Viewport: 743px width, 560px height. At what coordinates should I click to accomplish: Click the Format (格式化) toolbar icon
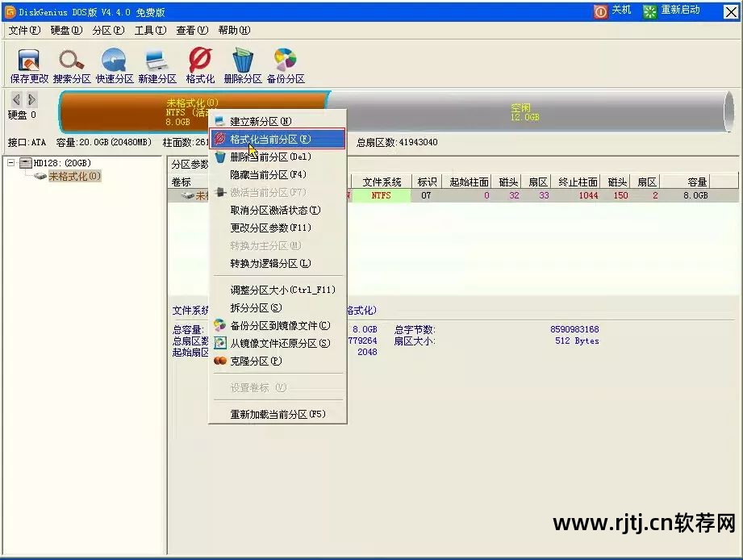tap(200, 66)
